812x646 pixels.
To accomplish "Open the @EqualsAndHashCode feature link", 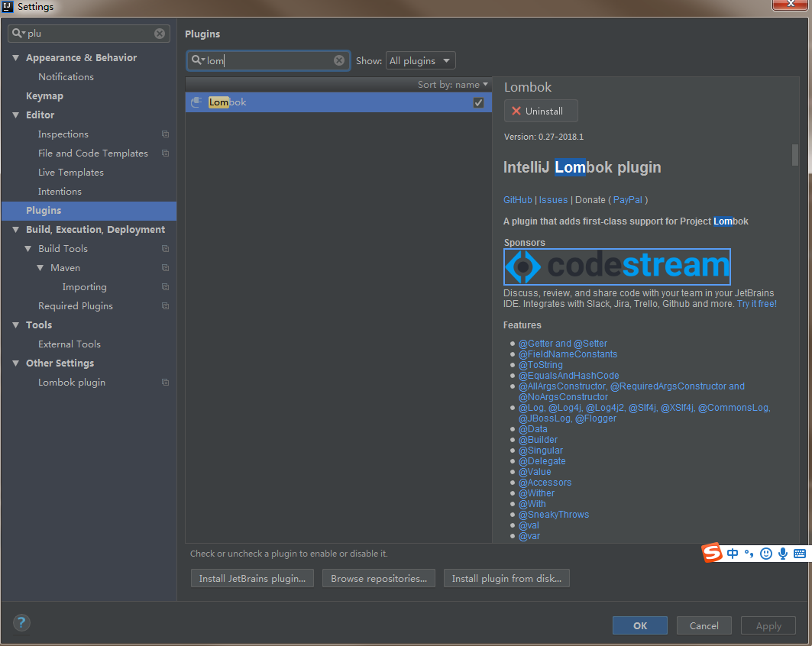I will [x=568, y=375].
